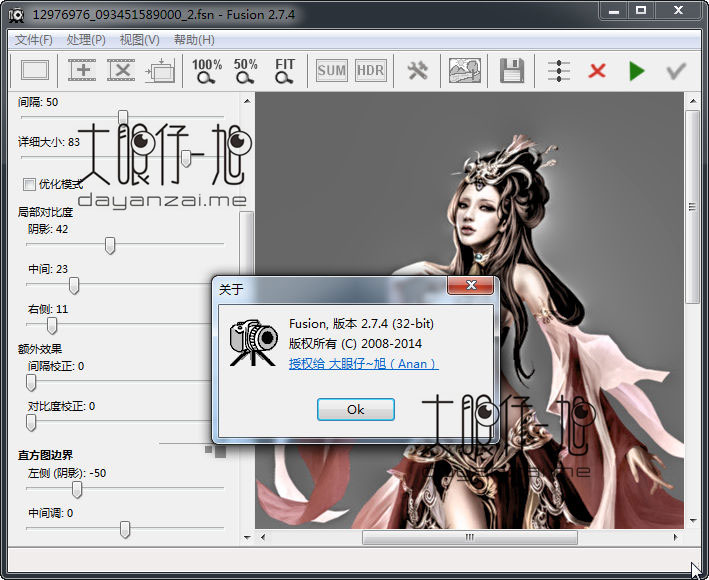Viewport: 709px width, 580px height.
Task: Open the 帮助(H) menu
Action: [x=194, y=40]
